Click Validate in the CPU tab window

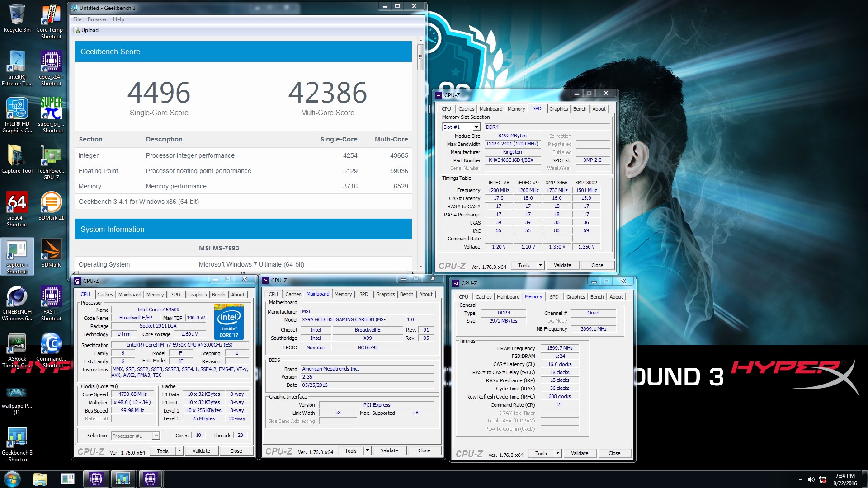click(201, 451)
